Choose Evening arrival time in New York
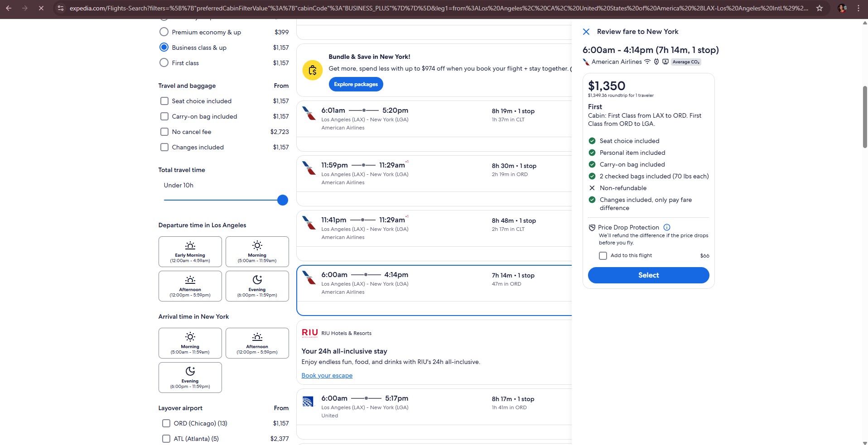The image size is (868, 445). [190, 378]
